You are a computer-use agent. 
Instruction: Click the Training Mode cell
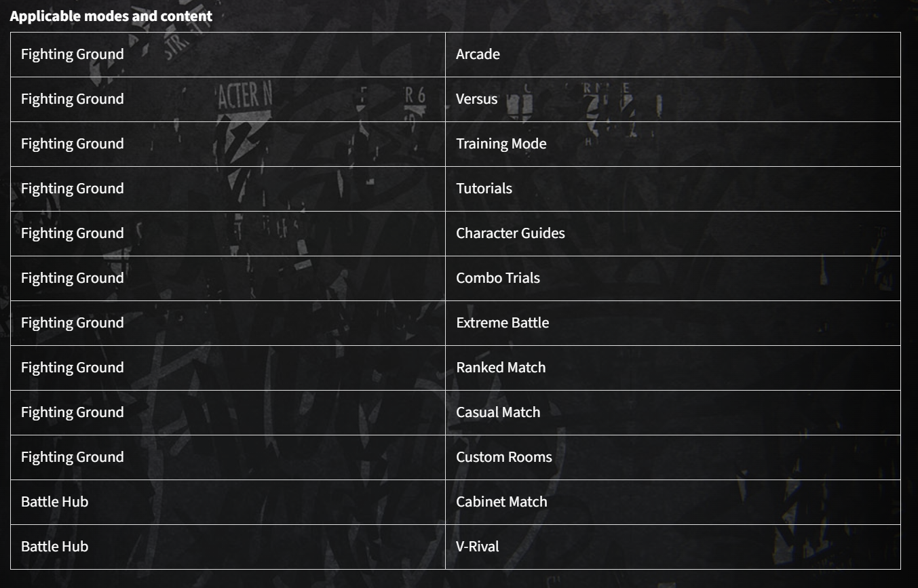point(501,144)
